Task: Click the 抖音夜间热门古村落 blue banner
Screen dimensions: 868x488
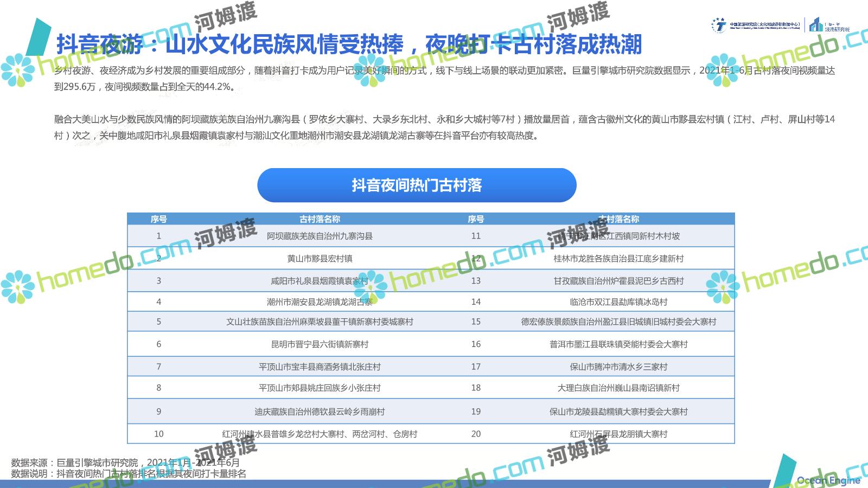Action: tap(417, 185)
